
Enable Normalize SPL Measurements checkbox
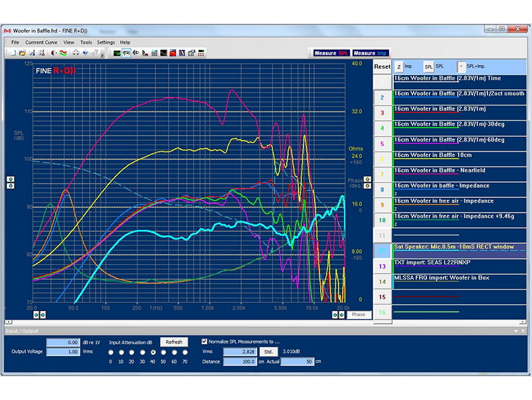click(x=205, y=341)
